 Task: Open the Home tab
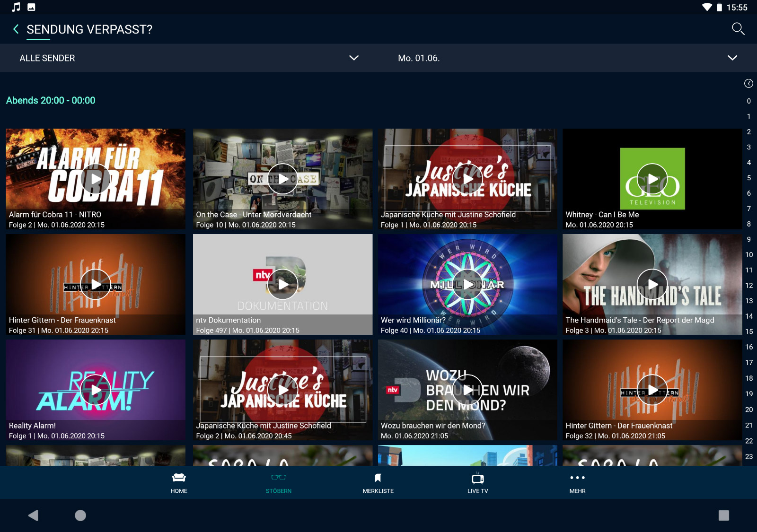[179, 483]
